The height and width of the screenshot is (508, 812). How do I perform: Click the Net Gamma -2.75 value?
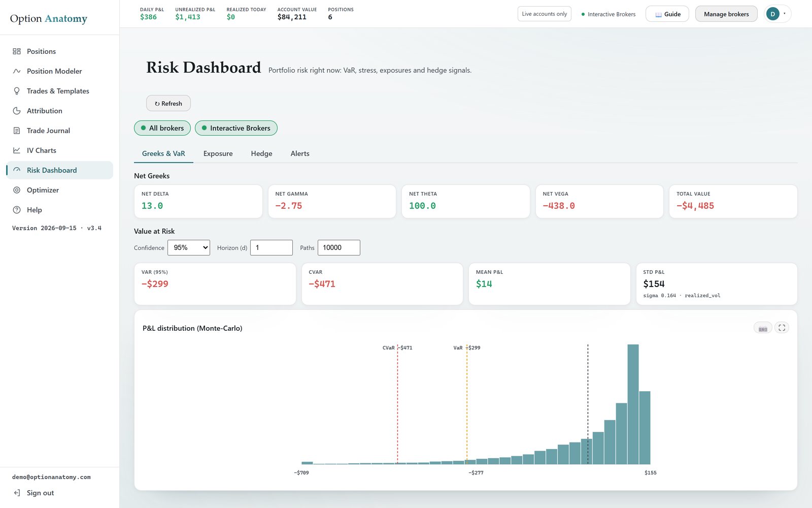289,206
